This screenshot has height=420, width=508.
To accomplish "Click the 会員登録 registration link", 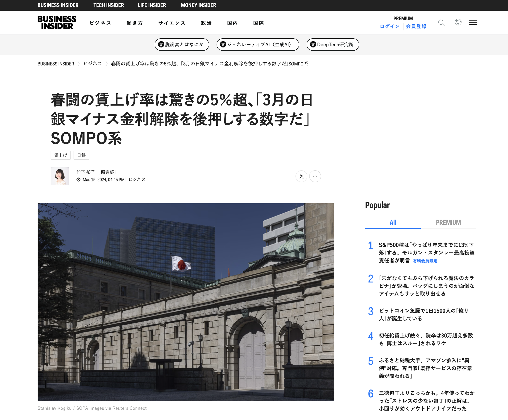I will click(416, 26).
